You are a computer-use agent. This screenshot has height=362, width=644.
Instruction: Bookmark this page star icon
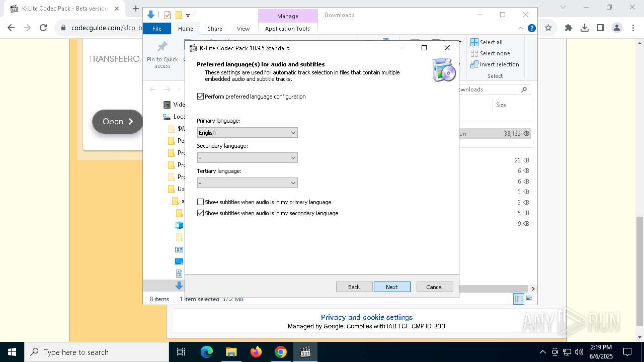548,28
